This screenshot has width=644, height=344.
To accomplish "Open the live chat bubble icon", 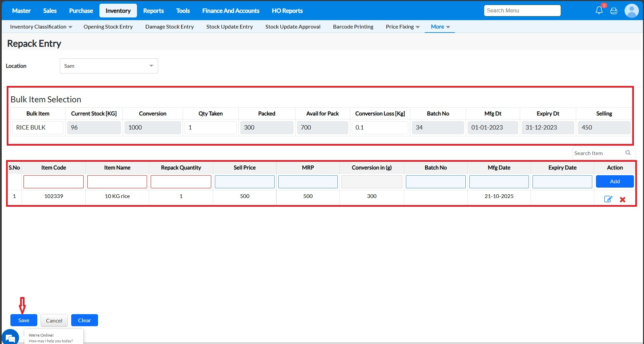I will [x=10, y=338].
